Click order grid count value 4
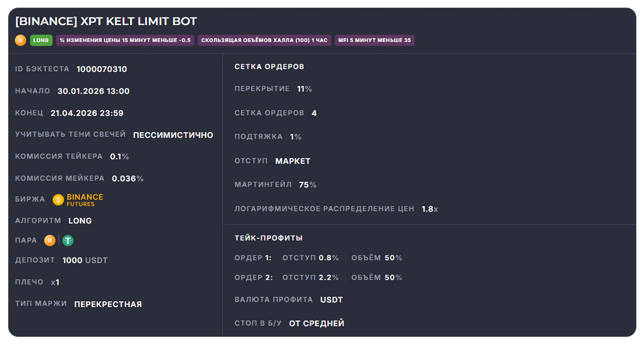This screenshot has height=344, width=644. pyautogui.click(x=314, y=113)
